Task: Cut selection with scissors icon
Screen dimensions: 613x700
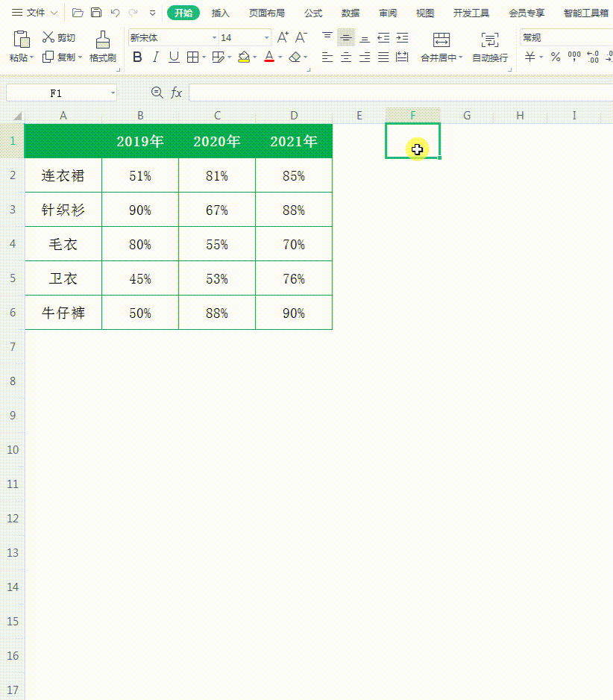Action: point(48,37)
